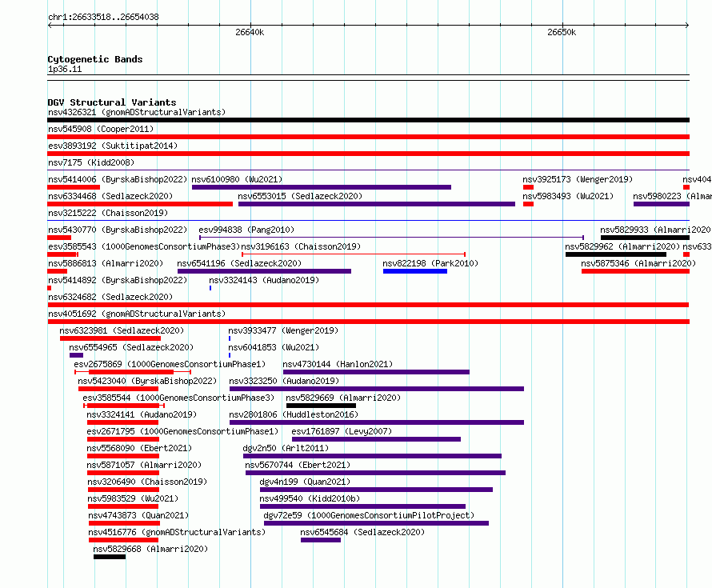The image size is (712, 588).
Task: Open nsv5430770 (ByrskaBishop2022) label
Action: coord(118,230)
